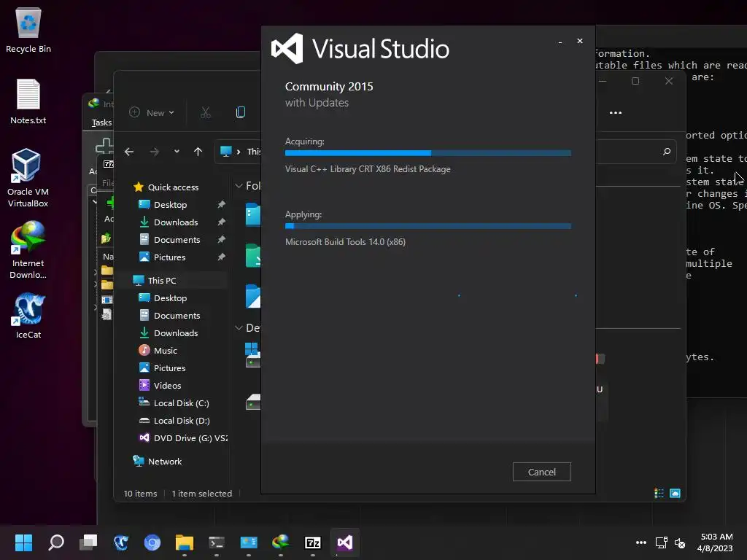Image resolution: width=747 pixels, height=560 pixels.
Task: Open recent locations dropdown in File Explorer
Action: pos(177,152)
